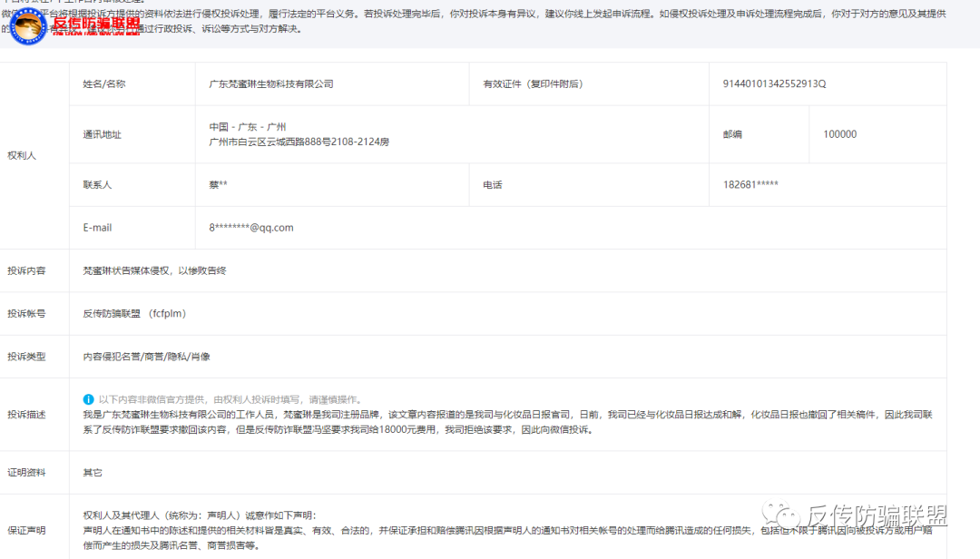Click the contact name 蔡** cell
This screenshot has height=559, width=980.
(218, 183)
